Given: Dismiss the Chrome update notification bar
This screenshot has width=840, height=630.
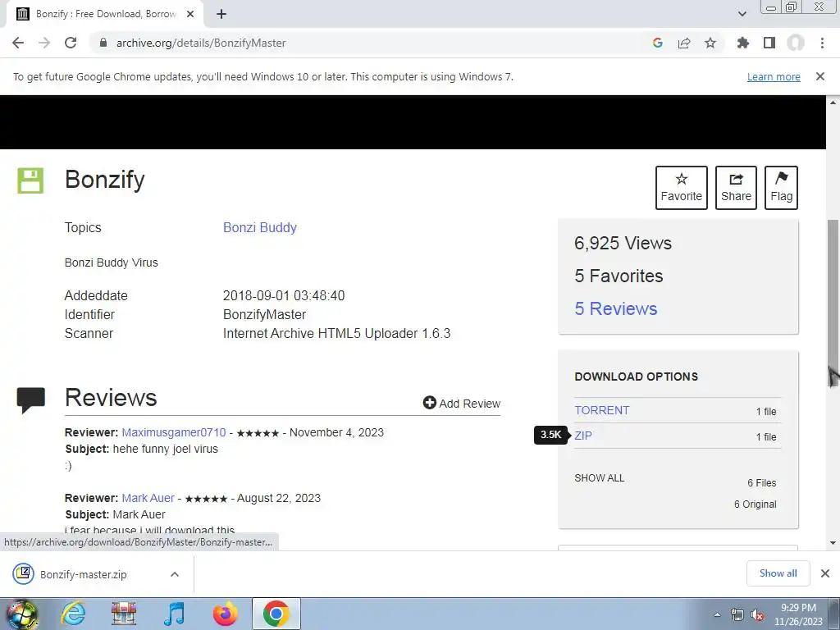Looking at the screenshot, I should 820,76.
